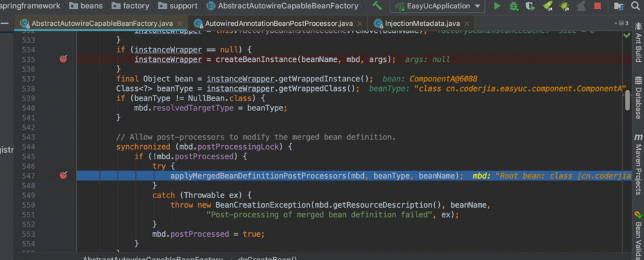The width and height of the screenshot is (644, 260).
Task: Click the args: null inline debug hint
Action: (x=428, y=59)
